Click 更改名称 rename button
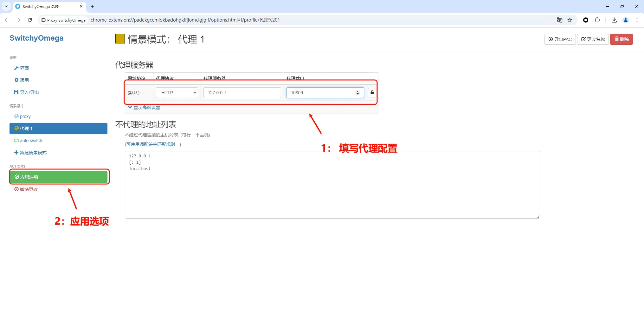 click(x=593, y=39)
